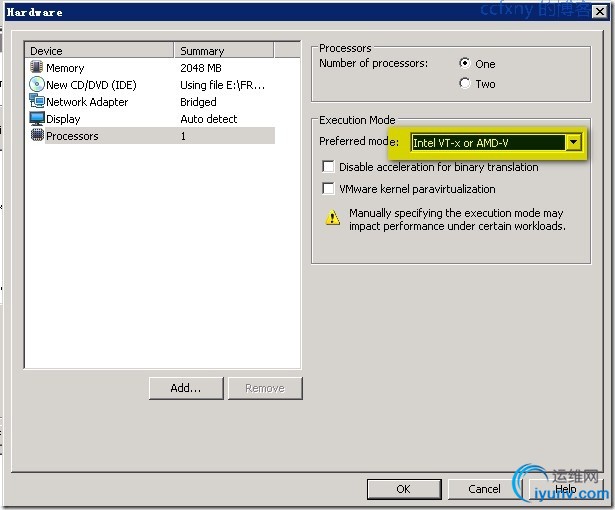Click the Summary column header
Viewport: 615px width, 510px height.
point(224,51)
